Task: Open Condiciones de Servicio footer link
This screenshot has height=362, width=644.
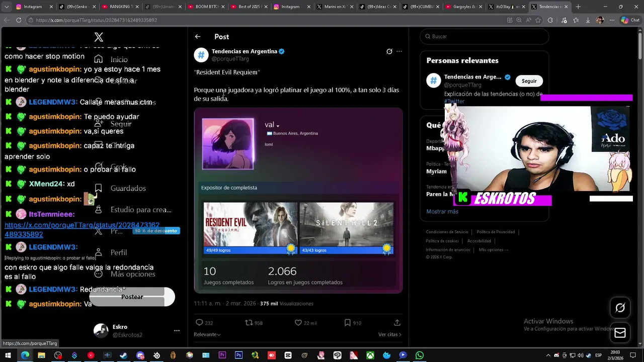Action: (447, 232)
